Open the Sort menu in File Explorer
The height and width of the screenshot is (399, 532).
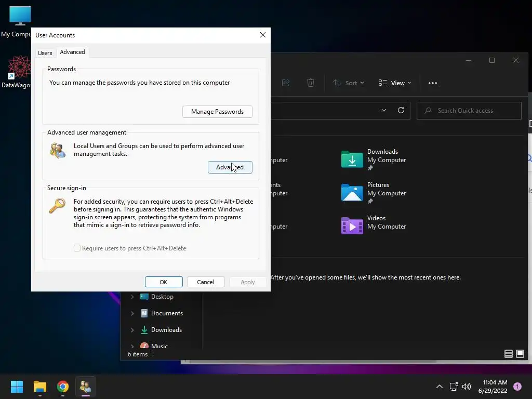pyautogui.click(x=349, y=83)
